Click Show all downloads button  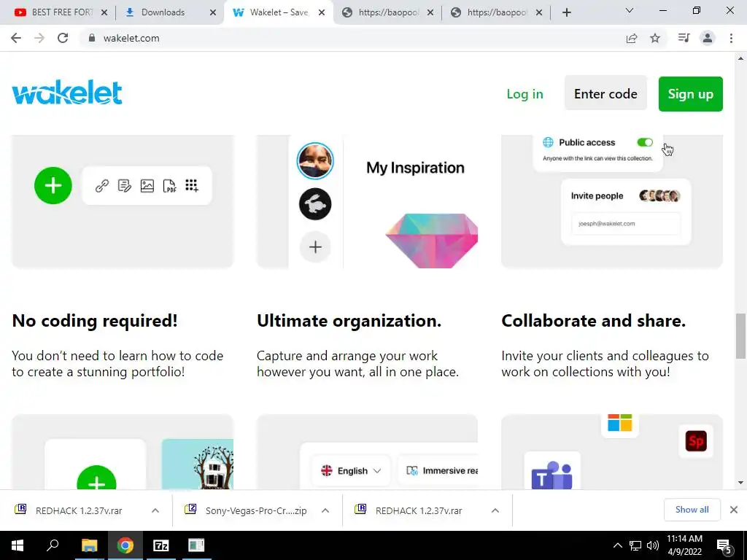(x=692, y=510)
